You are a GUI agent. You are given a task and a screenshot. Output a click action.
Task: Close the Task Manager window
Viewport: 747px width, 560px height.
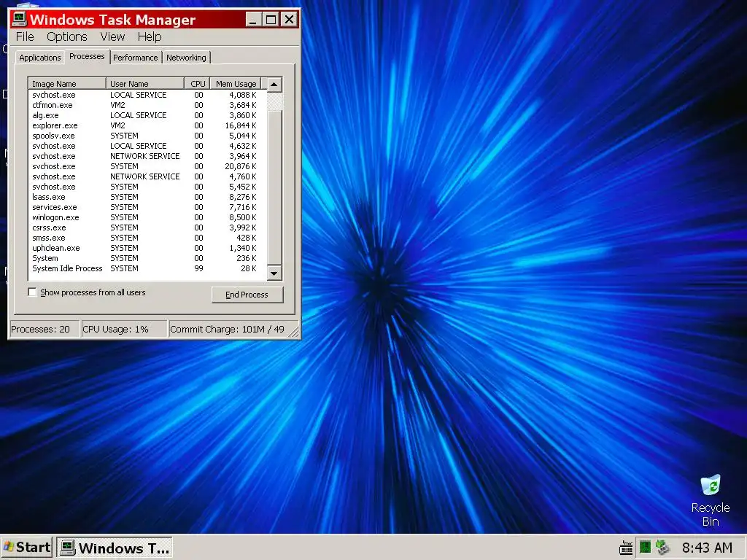click(289, 20)
